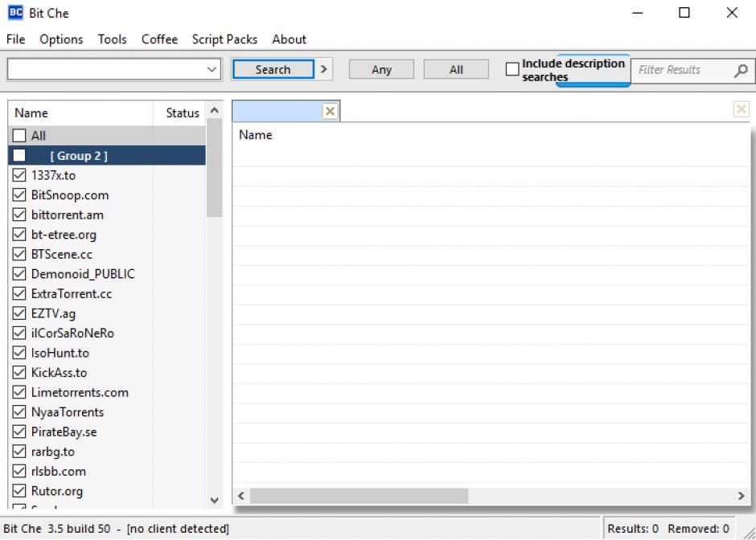Close the active search tab with its X
Screen dimensions: 756x540
(x=331, y=111)
